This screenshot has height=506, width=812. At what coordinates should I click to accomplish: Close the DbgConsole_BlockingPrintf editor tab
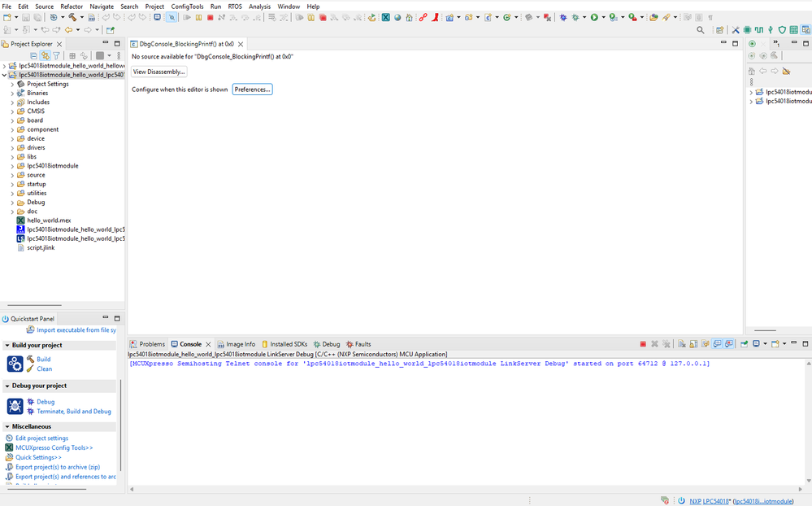pos(241,44)
